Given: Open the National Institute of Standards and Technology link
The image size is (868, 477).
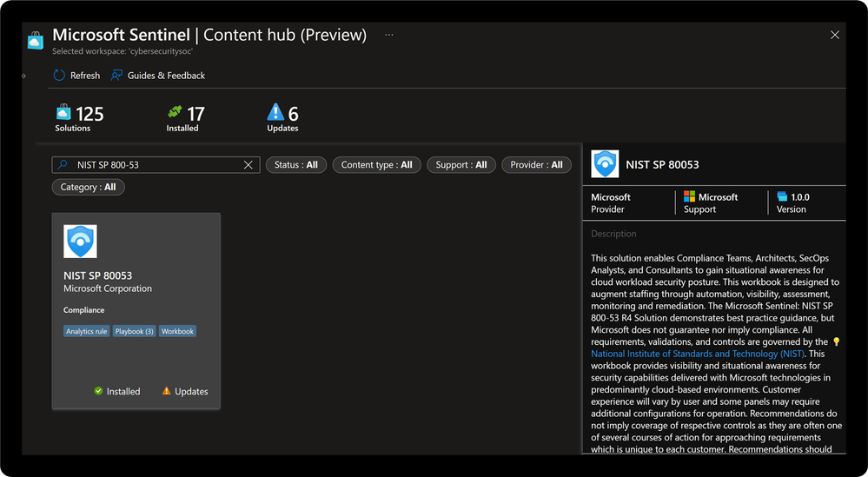Looking at the screenshot, I should coord(698,354).
